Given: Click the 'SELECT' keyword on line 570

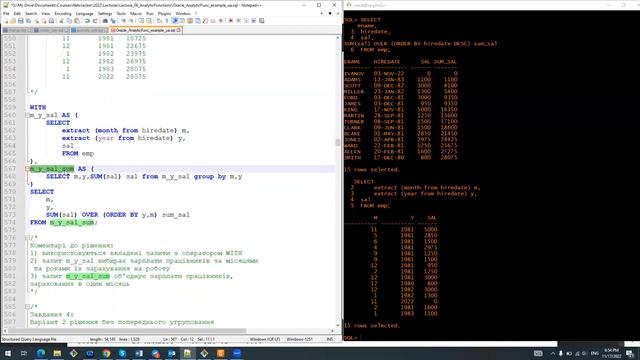Looking at the screenshot, I should coord(42,192).
